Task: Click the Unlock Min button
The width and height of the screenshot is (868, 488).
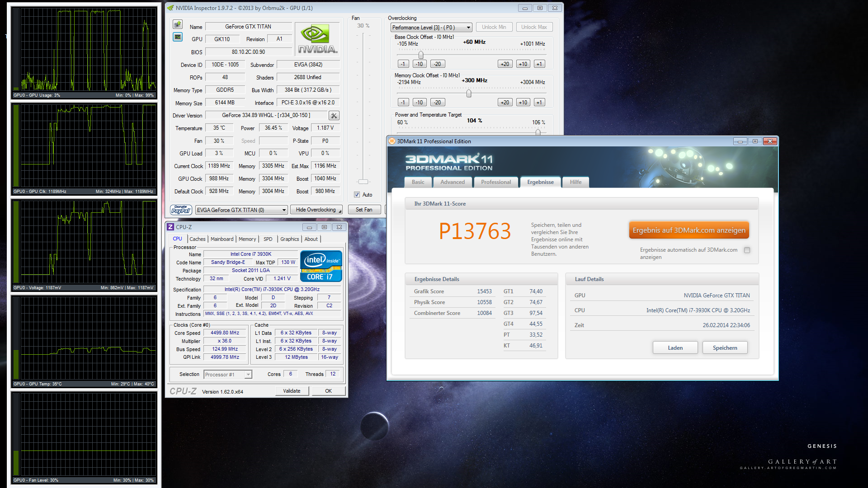Action: click(x=494, y=27)
